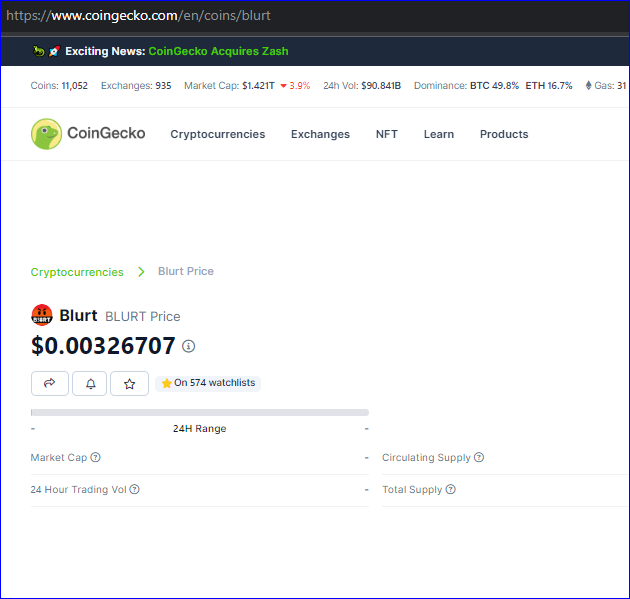Add Blurt to watchlist using the star button
The image size is (630, 599).
click(x=129, y=384)
